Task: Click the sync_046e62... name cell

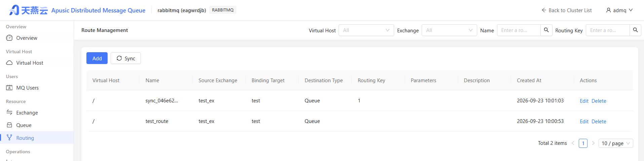Action: coord(162,100)
